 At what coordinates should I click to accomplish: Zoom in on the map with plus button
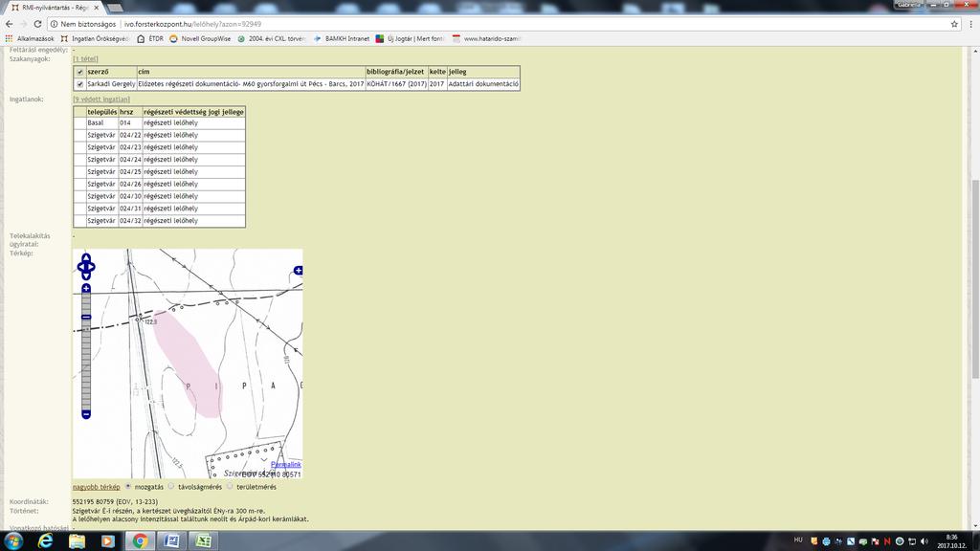(x=86, y=289)
